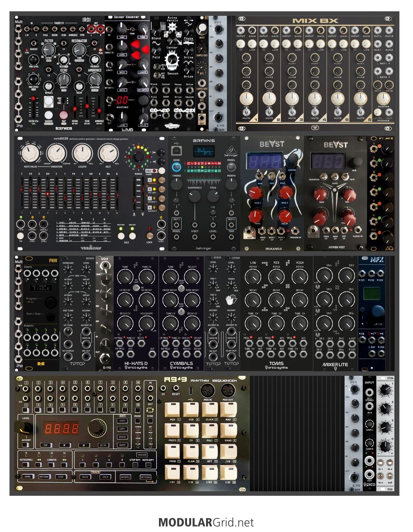
Task: Click the Brains HARMONICS knob
Action: tap(194, 197)
